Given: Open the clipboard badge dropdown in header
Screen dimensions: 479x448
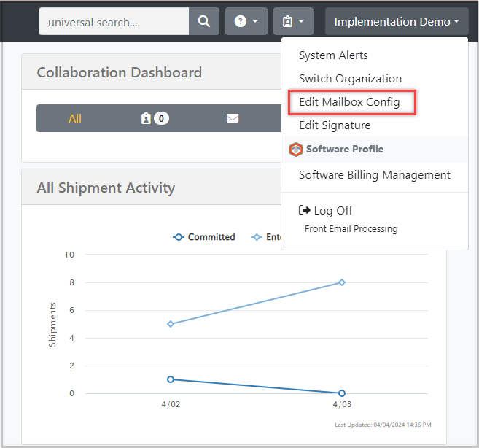Looking at the screenshot, I should [293, 22].
